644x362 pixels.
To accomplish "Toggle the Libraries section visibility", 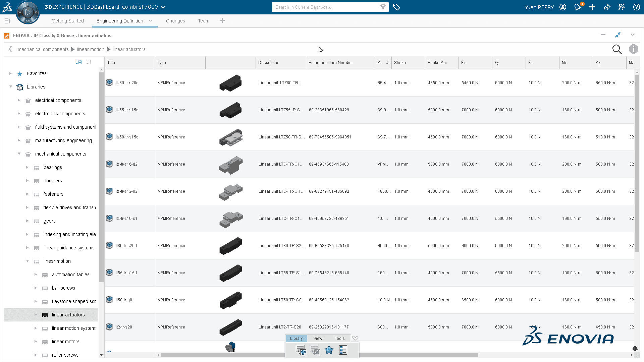I will (x=10, y=86).
